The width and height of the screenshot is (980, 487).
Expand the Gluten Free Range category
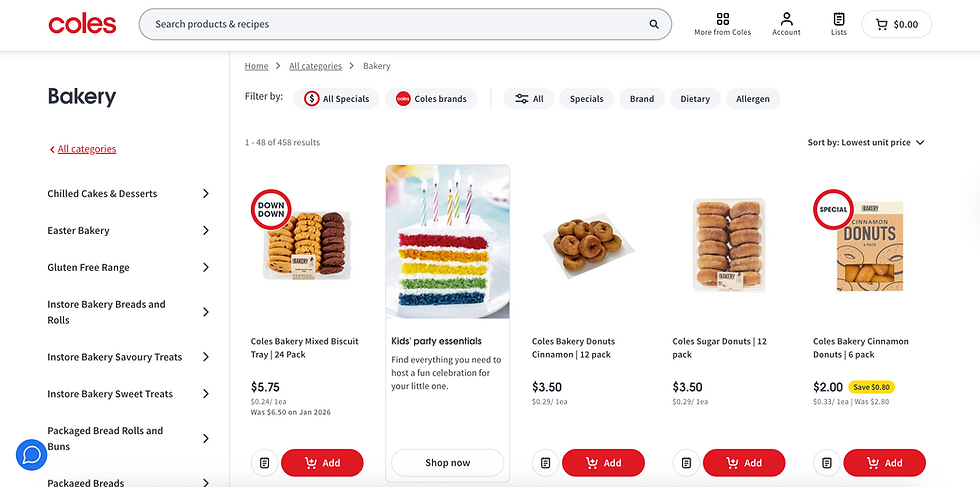click(129, 268)
